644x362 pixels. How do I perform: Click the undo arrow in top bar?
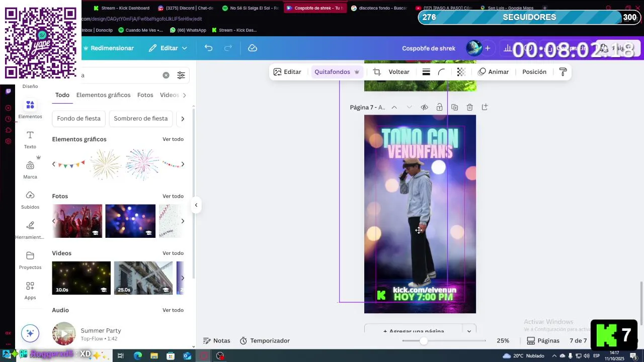[x=208, y=48]
